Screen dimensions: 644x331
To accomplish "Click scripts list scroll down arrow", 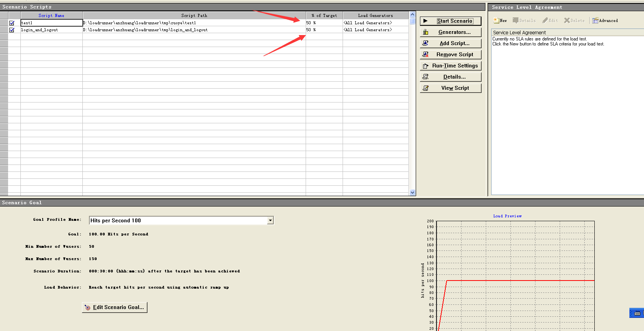I will (412, 192).
